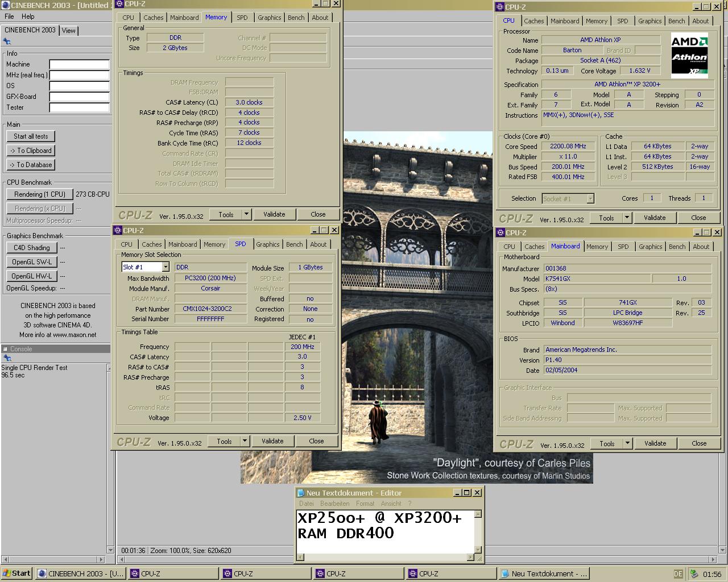The height and width of the screenshot is (582, 728).
Task: Click the OpenGL HW-L button
Action: pyautogui.click(x=32, y=276)
